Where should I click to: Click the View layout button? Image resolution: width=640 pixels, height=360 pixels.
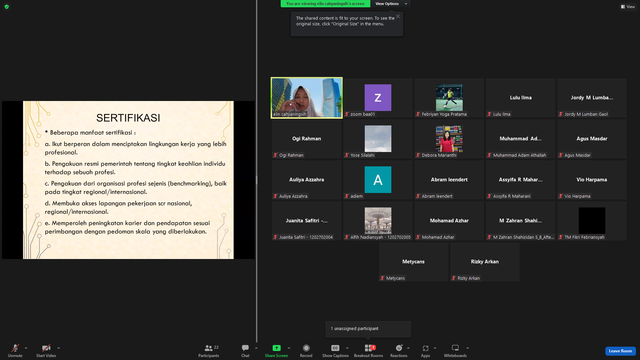(x=628, y=7)
